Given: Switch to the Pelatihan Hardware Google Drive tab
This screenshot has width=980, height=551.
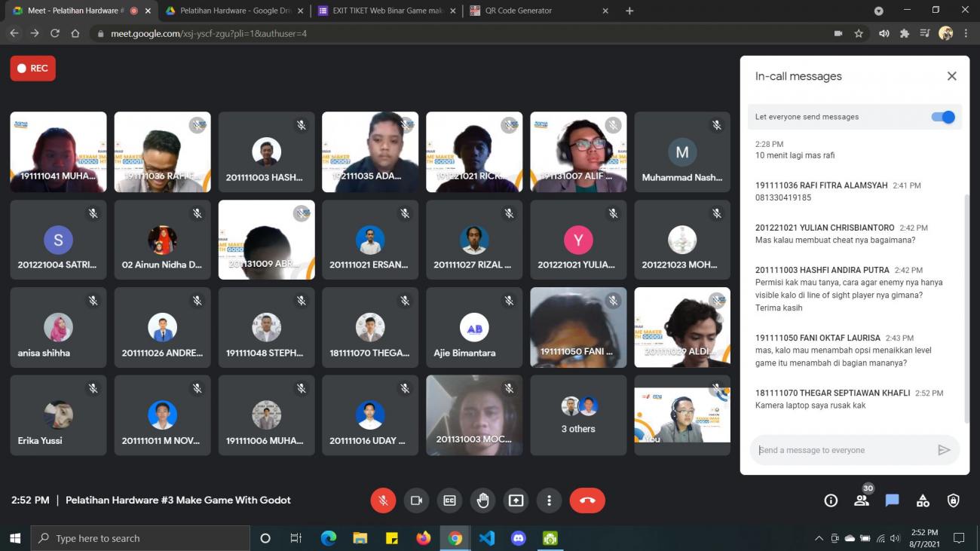Looking at the screenshot, I should [x=234, y=11].
